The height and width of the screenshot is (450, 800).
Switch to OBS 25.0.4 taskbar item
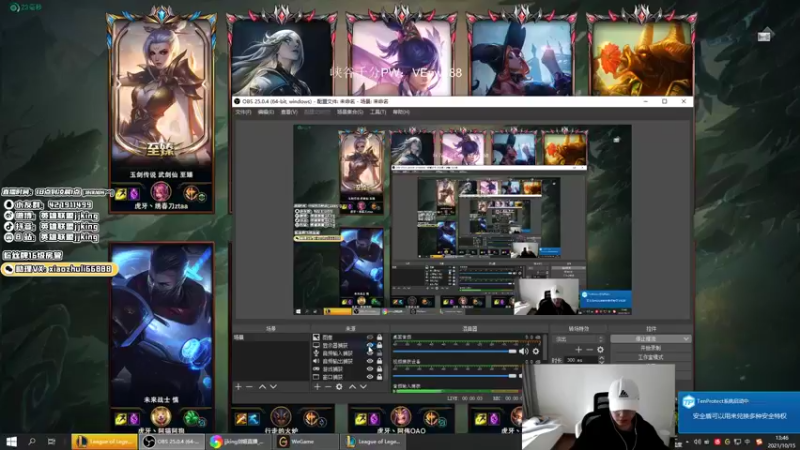click(172, 441)
